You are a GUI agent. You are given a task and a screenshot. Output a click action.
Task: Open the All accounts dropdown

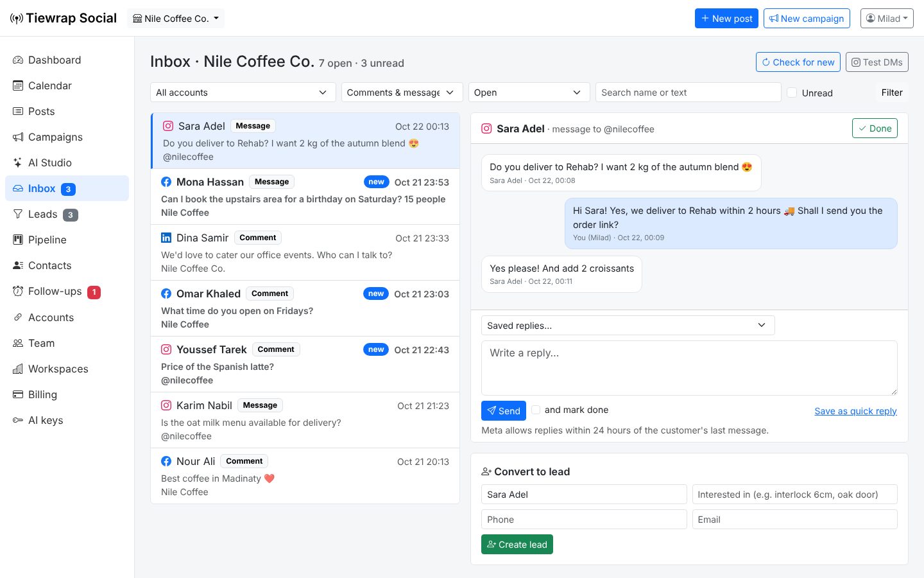[243, 92]
